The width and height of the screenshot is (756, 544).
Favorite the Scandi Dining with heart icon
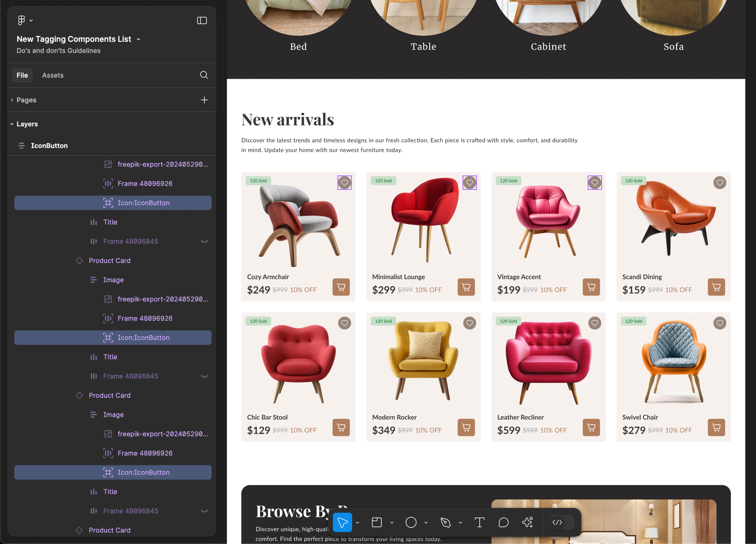720,183
